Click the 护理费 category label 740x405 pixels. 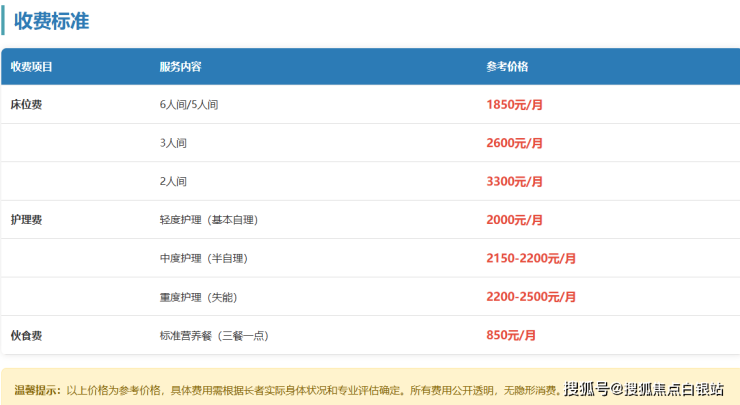point(26,220)
